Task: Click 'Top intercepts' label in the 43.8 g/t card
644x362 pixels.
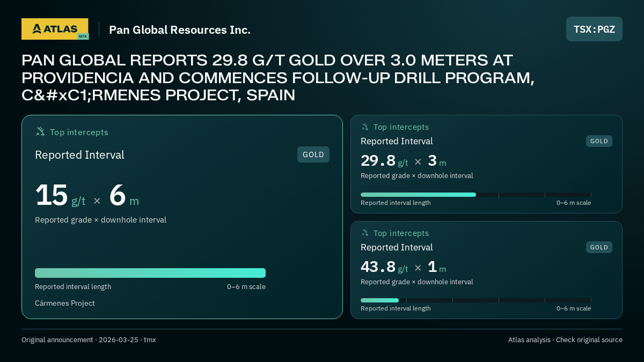Action: tap(401, 233)
